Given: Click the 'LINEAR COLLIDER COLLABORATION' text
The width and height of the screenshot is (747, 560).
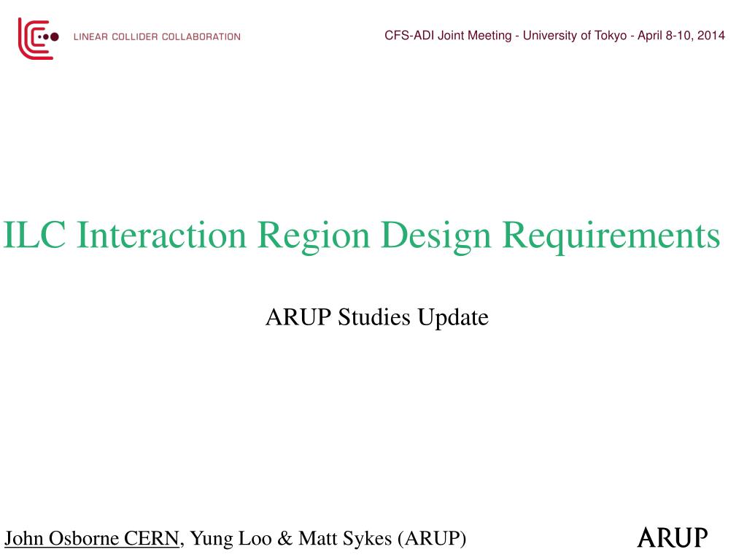Looking at the screenshot, I should point(158,36).
